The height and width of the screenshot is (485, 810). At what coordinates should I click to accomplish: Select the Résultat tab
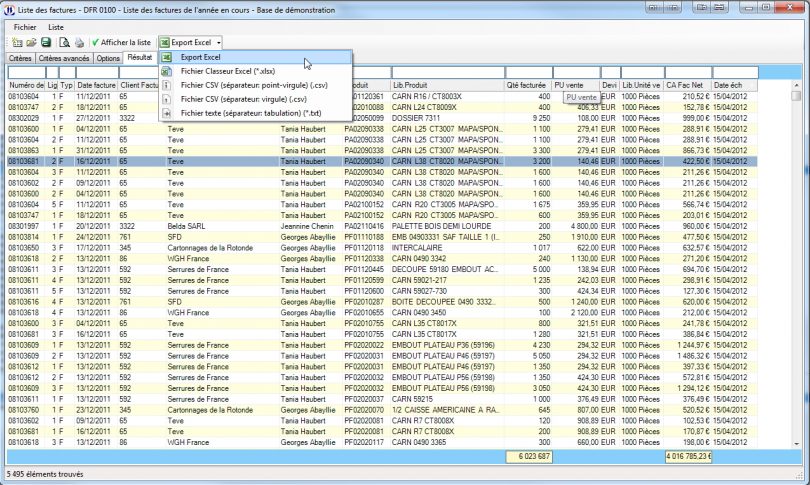coord(139,57)
